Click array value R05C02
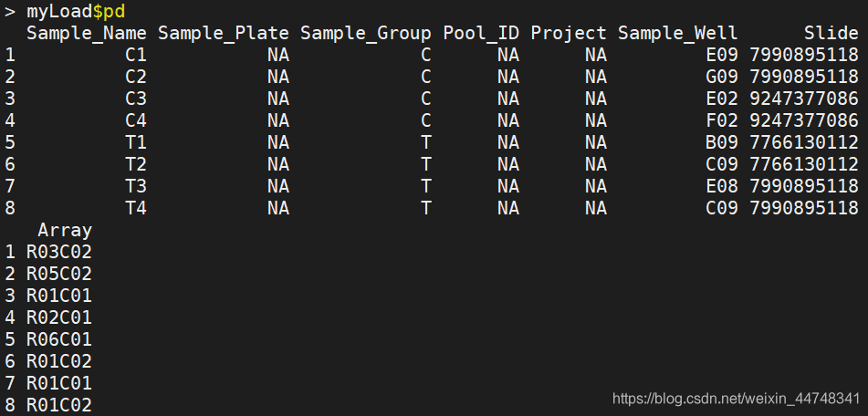 click(58, 275)
